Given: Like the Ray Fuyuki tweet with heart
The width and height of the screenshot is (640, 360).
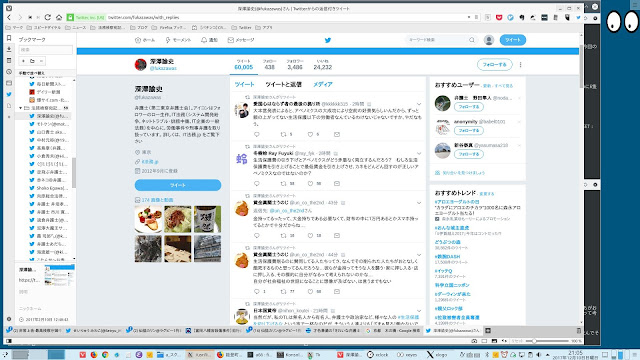Looking at the screenshot, I should coord(310,184).
